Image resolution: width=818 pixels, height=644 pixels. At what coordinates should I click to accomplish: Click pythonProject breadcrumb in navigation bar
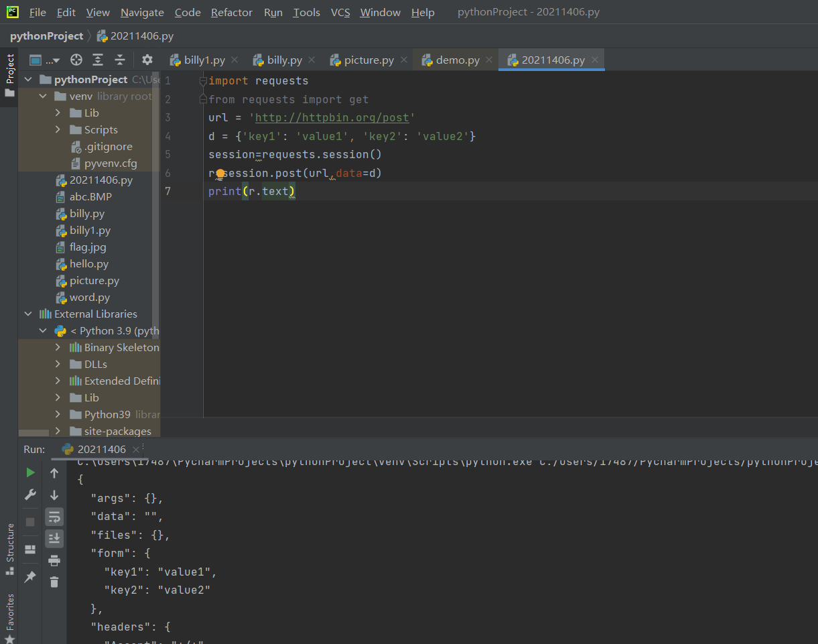pyautogui.click(x=46, y=36)
